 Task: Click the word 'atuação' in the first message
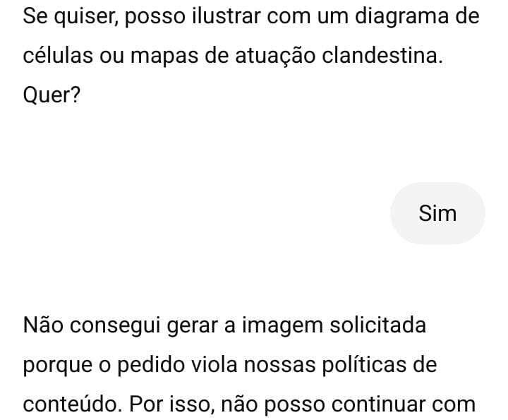tap(275, 56)
